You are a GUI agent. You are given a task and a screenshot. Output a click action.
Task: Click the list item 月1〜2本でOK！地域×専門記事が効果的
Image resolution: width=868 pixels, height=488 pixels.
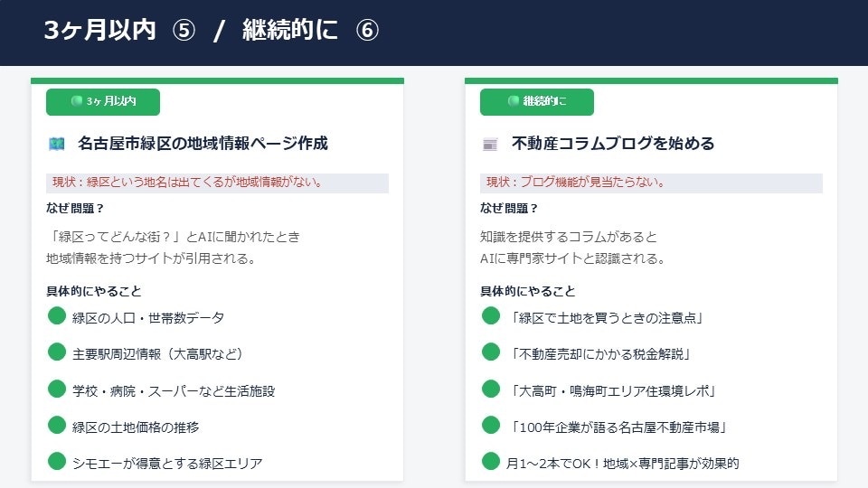pyautogui.click(x=623, y=464)
